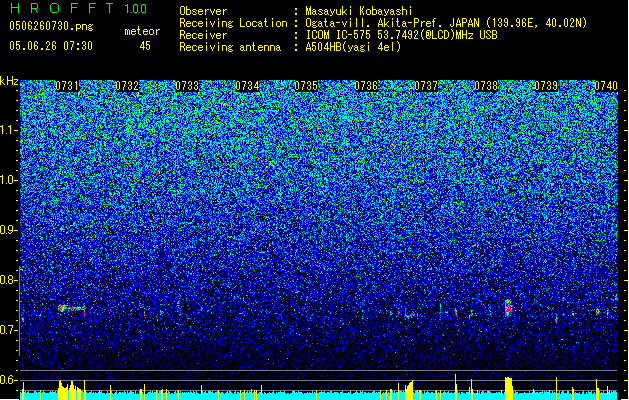The image size is (629, 400).
Task: Click time marker 0738
Action: 486,86
